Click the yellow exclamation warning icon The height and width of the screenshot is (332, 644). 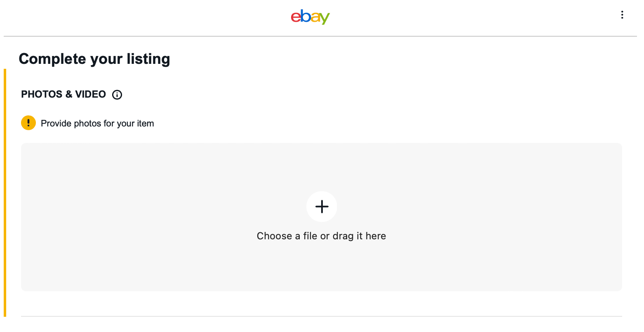(28, 123)
